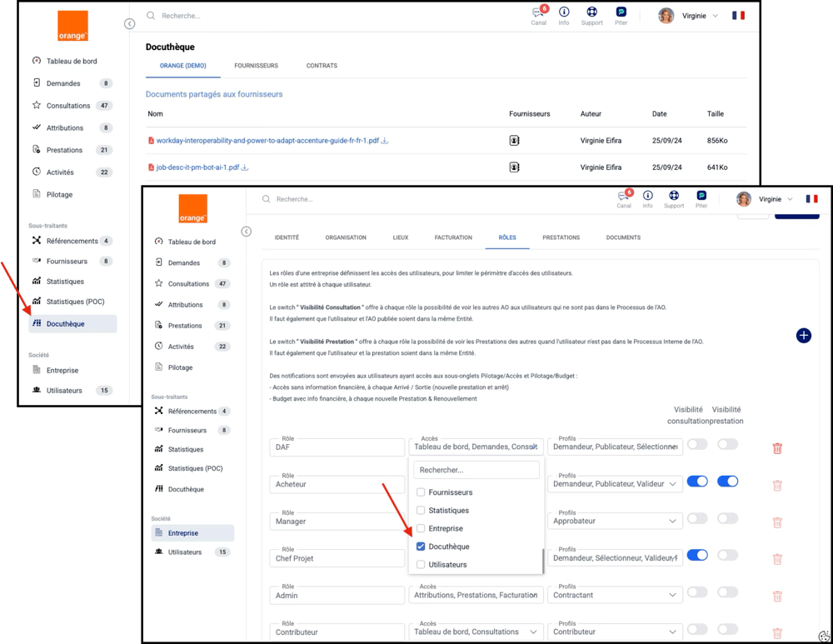This screenshot has height=644, width=833.
Task: Disable Visibilité prestation for the Acheteur role
Action: tap(727, 482)
